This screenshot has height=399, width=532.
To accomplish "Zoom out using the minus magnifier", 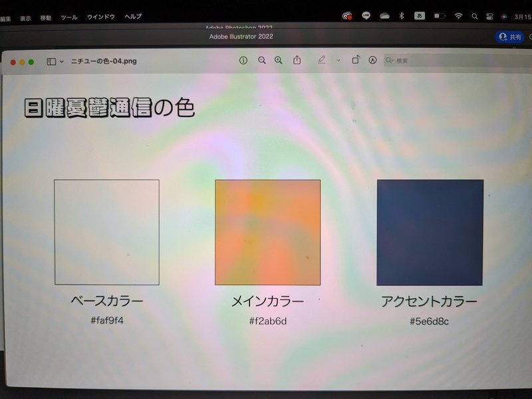I will click(x=261, y=61).
